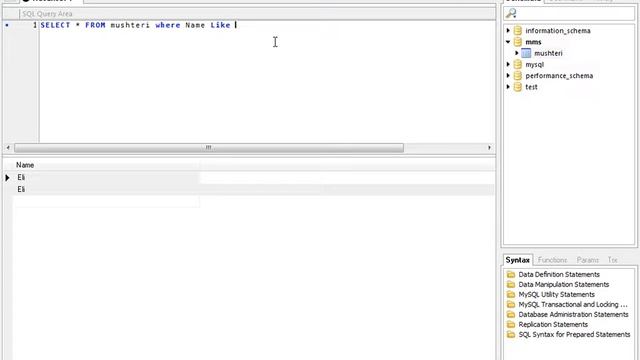Open the MySQL Utility Statements folder icon
This screenshot has height=360, width=640.
click(x=511, y=294)
